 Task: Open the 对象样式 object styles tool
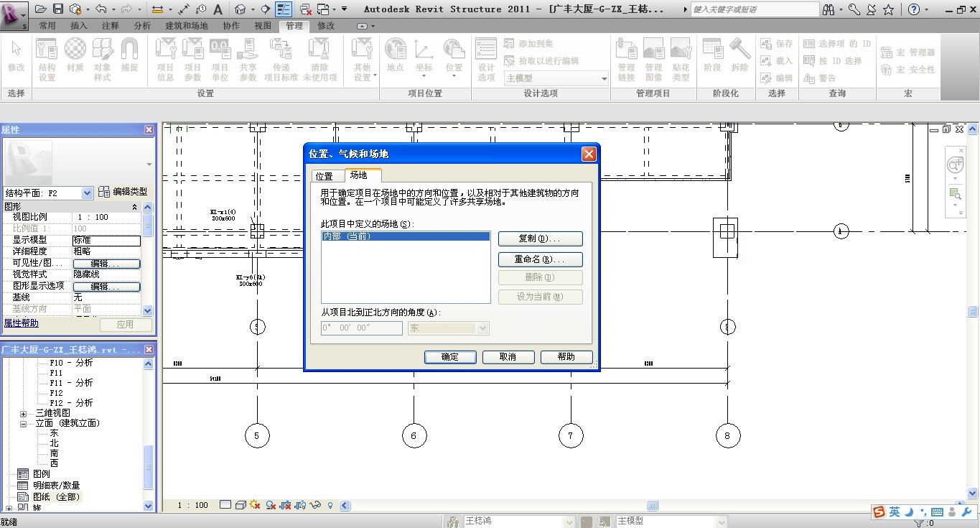coord(103,60)
